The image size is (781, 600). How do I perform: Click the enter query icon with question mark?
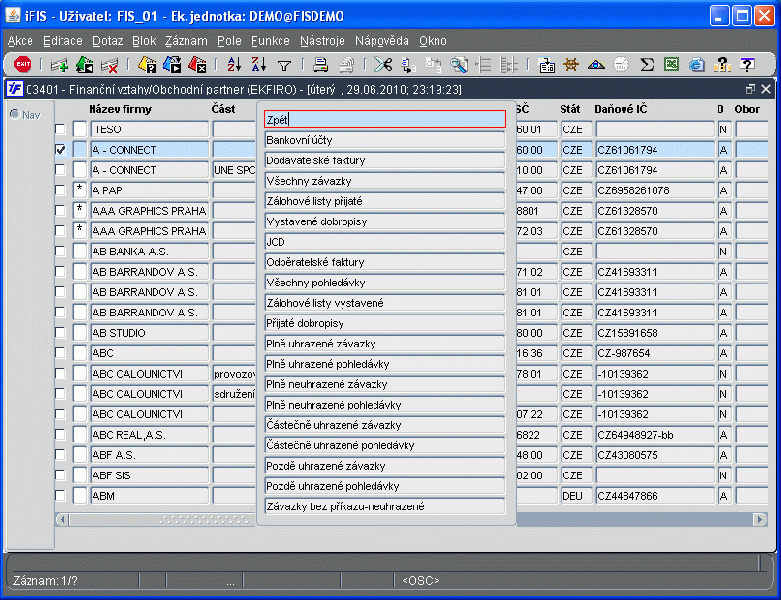point(147,65)
